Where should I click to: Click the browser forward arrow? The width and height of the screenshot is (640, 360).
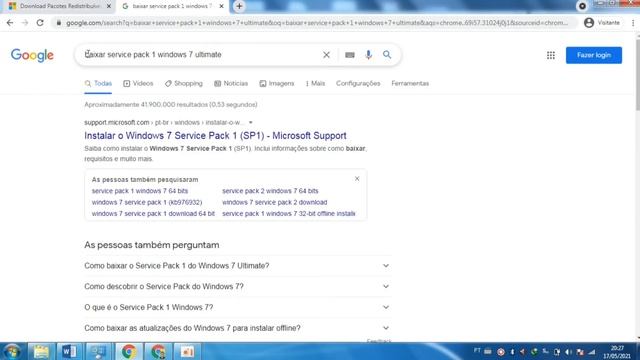pyautogui.click(x=25, y=23)
